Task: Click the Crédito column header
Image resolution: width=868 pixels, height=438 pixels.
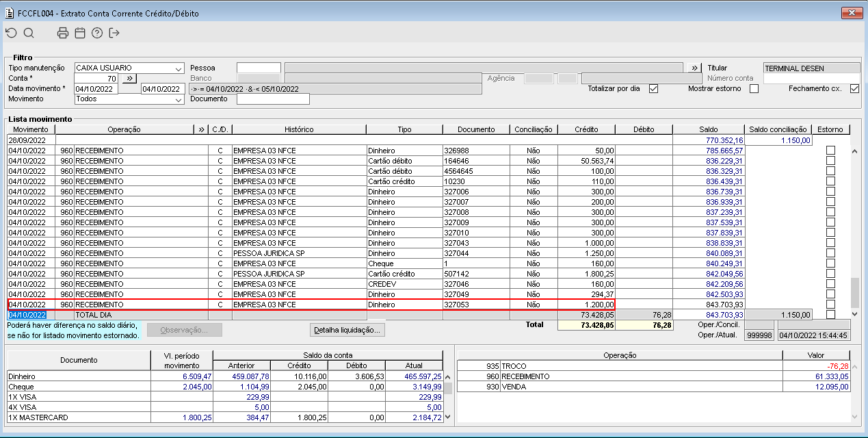Action: (586, 129)
